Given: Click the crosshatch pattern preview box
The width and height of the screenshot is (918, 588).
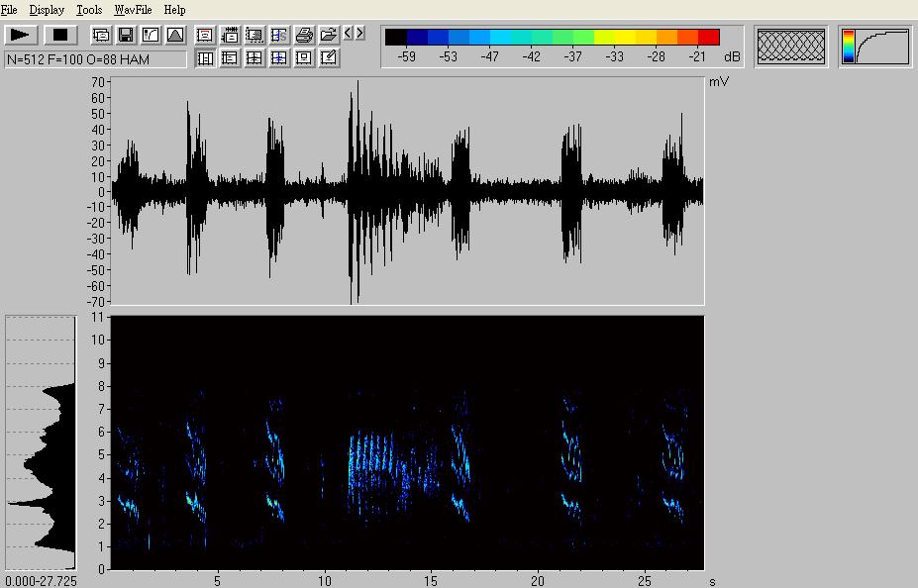Looking at the screenshot, I should 790,47.
